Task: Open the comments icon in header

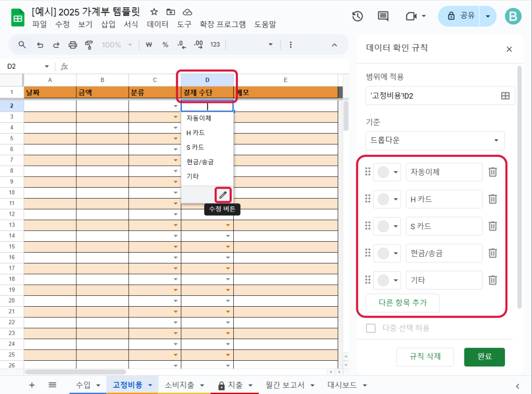Action: [383, 16]
